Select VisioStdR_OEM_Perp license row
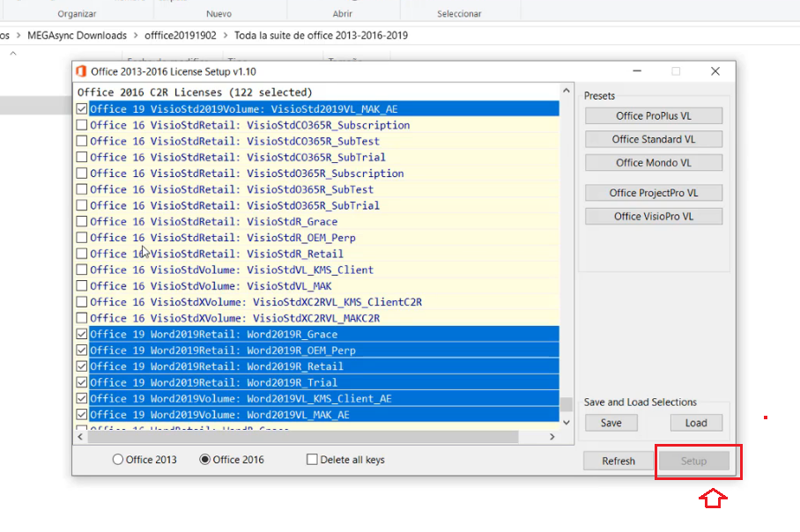 (324, 238)
